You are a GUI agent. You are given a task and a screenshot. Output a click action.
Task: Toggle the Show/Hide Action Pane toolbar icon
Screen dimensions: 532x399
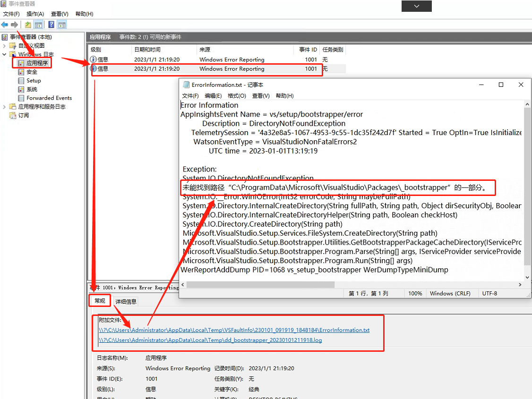point(62,25)
